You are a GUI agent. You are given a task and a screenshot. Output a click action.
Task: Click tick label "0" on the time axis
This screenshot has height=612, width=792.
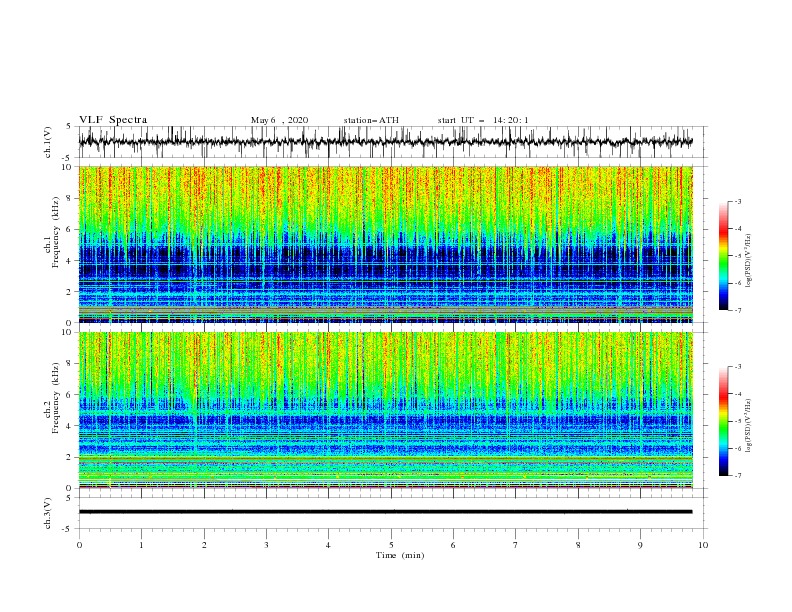click(79, 545)
